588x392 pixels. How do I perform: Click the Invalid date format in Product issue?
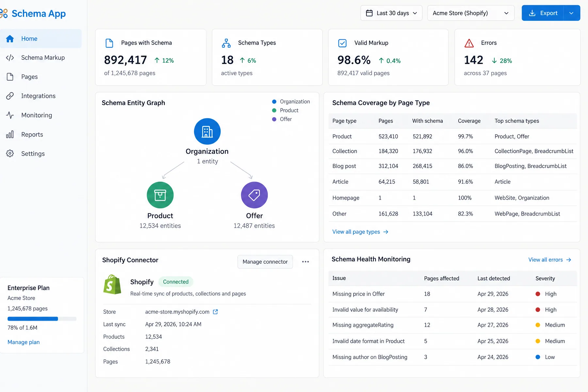click(x=368, y=341)
